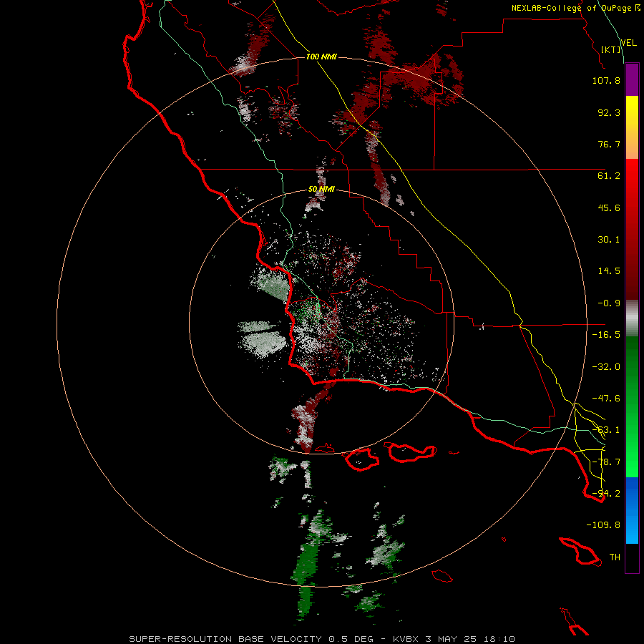Click the 76.7 velocity scale value
The image size is (644, 644).
[609, 144]
